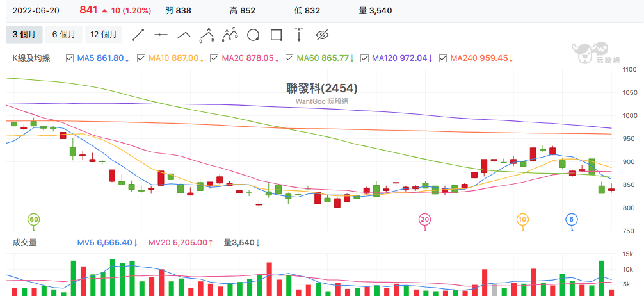644x296 pixels.
Task: Click the 開 838 opening price
Action: point(178,11)
